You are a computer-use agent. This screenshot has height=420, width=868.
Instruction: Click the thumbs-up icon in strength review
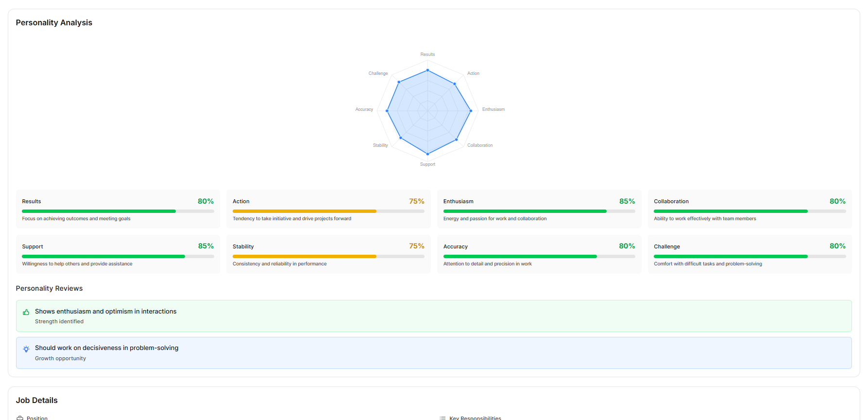(26, 312)
